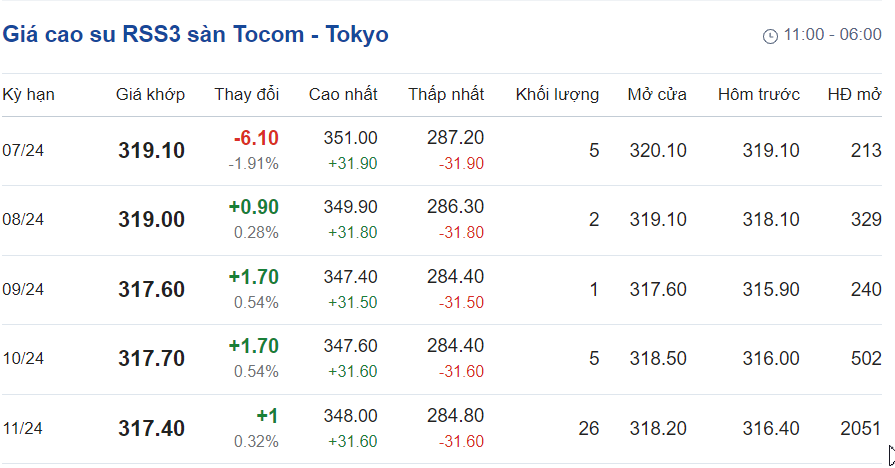The height and width of the screenshot is (468, 895).
Task: Click the clock icon beside trading hours
Action: (x=769, y=36)
